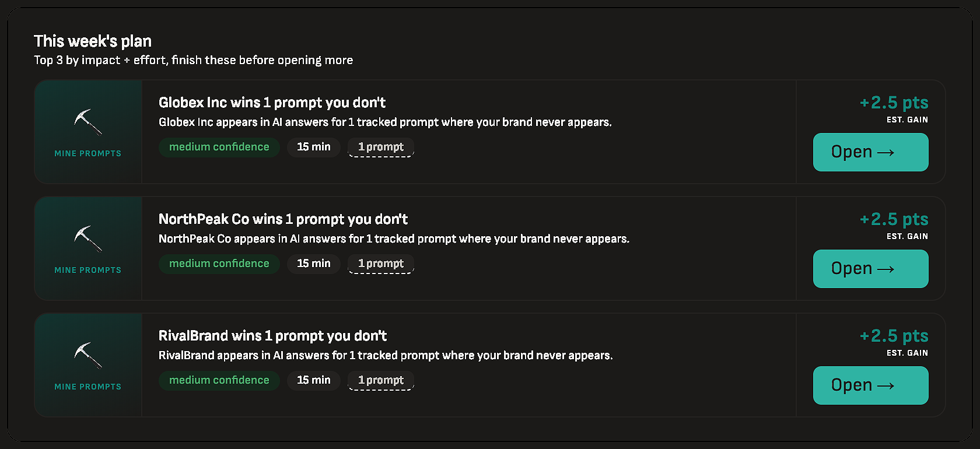Click the pickaxe icon in RivalBrand card

88,355
